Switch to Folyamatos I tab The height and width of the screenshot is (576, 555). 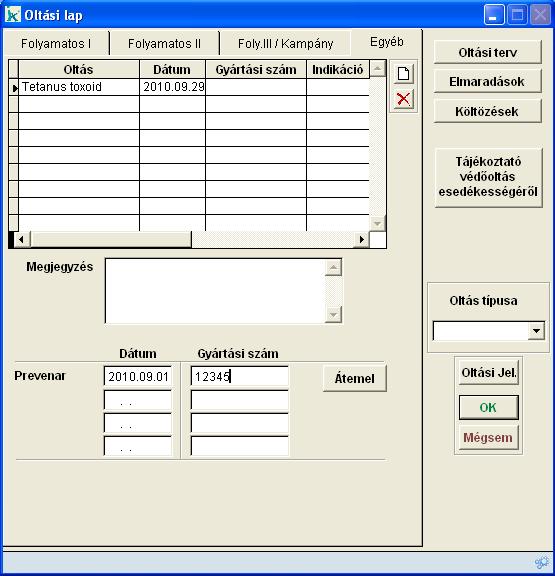(56, 44)
